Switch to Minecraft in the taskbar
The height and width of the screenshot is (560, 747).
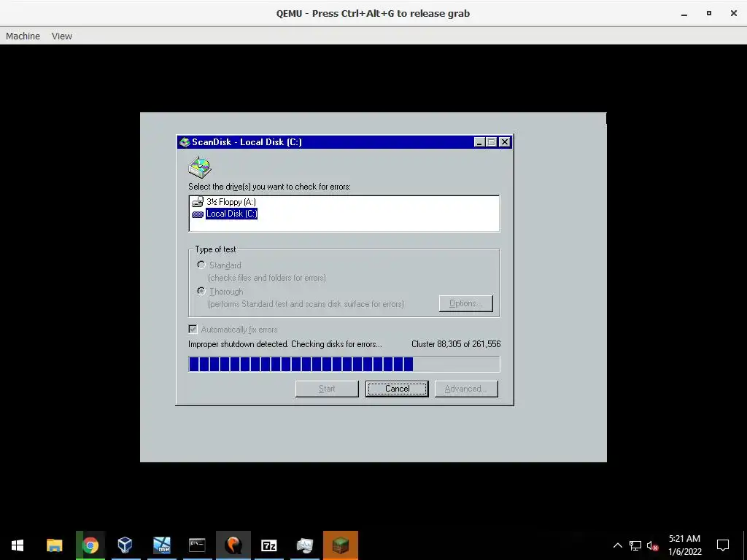click(341, 545)
